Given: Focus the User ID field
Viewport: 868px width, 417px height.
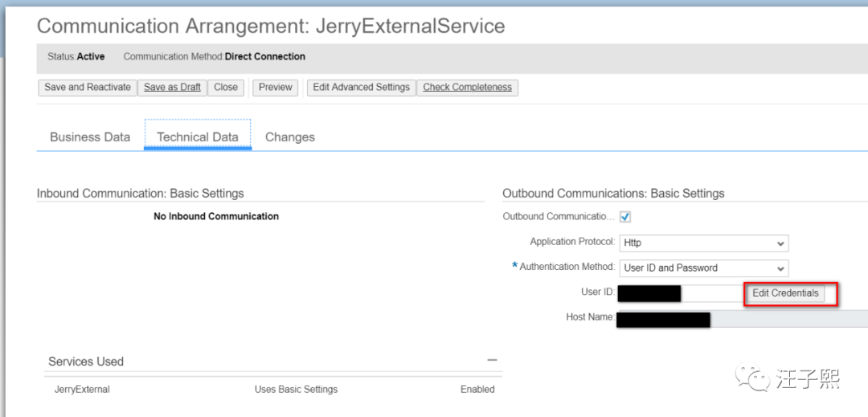Looking at the screenshot, I should (x=680, y=293).
